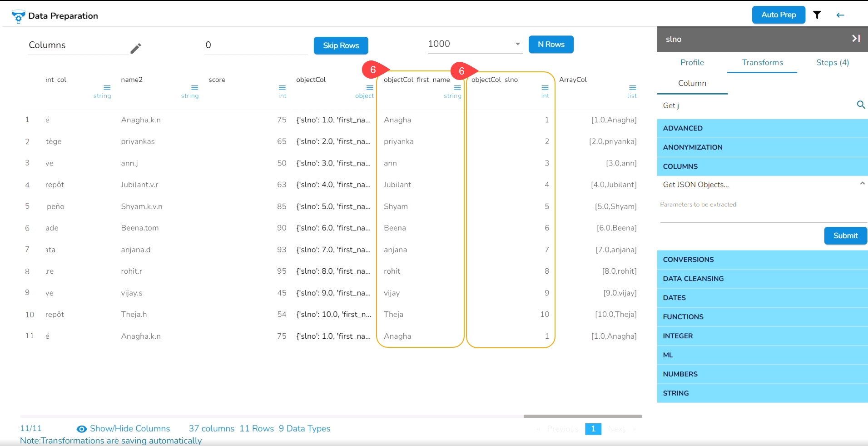The width and height of the screenshot is (868, 446).
Task: Click the Data Preparation logo icon
Action: click(x=18, y=16)
